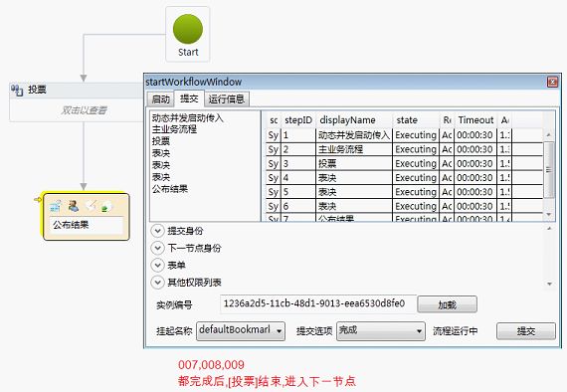Click the 提交 button at bottom right
Screen dimensions: 567x392
click(x=526, y=331)
